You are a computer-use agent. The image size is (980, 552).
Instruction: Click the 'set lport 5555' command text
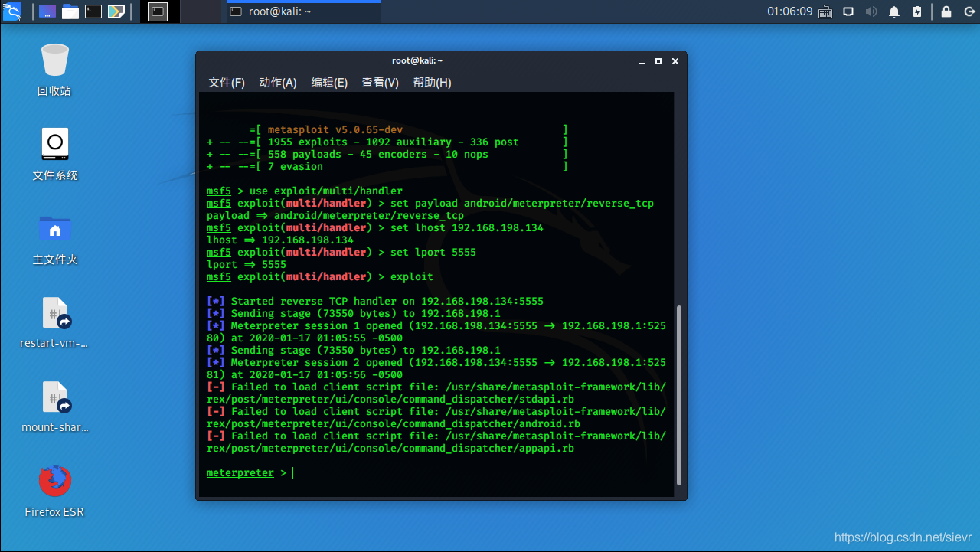point(433,253)
